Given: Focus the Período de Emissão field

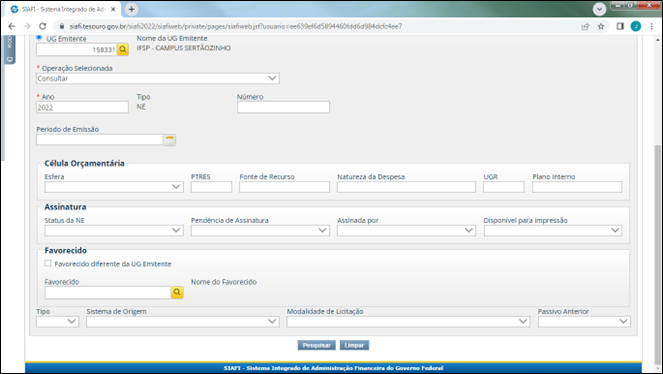Looking at the screenshot, I should [x=100, y=140].
